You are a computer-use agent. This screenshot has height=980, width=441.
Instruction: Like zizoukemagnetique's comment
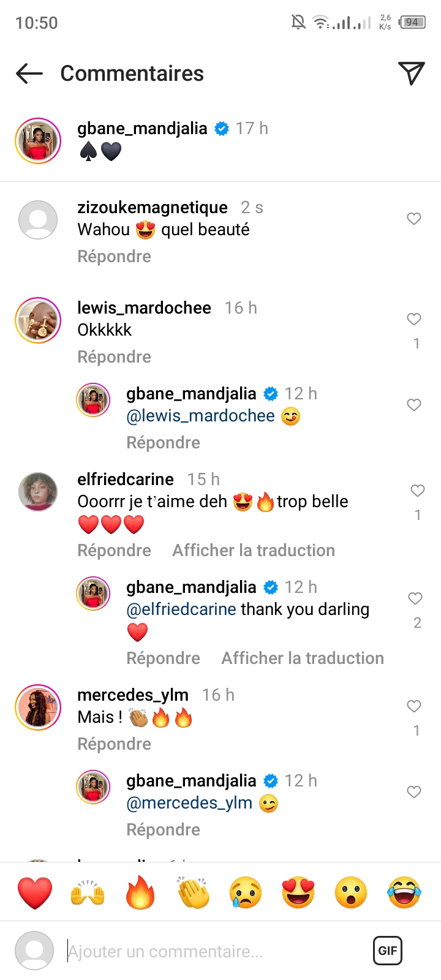click(x=414, y=219)
